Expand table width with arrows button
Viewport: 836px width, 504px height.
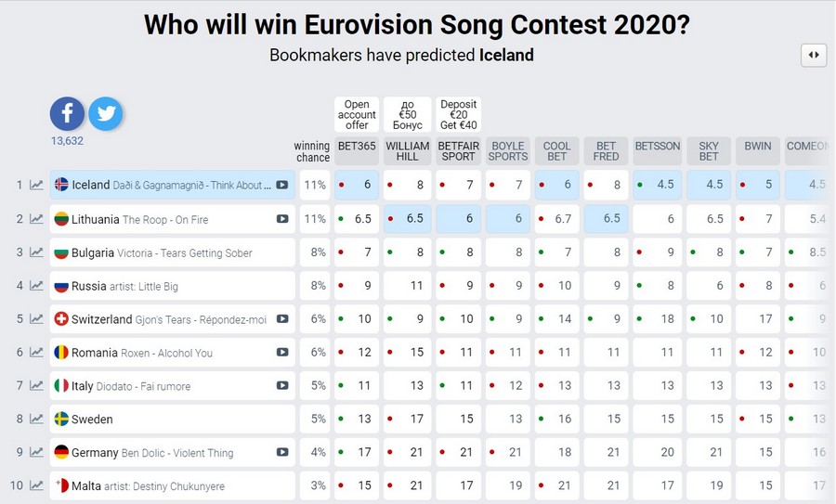[x=813, y=55]
